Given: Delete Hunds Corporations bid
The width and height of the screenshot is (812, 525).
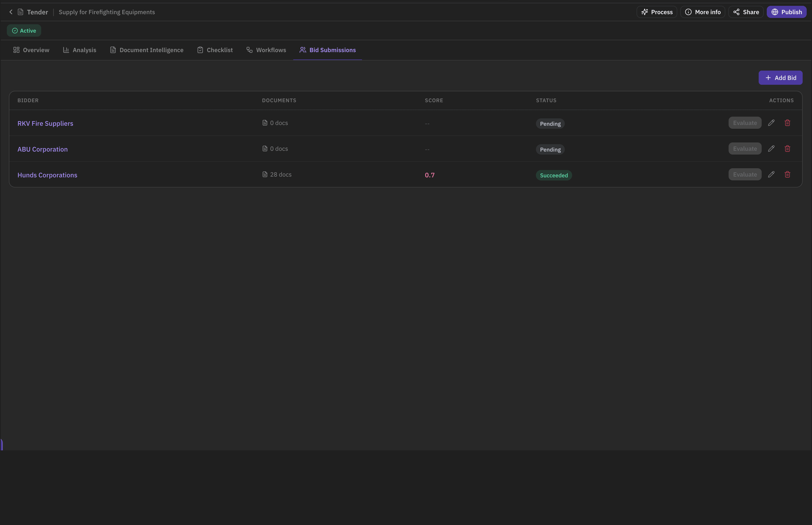Looking at the screenshot, I should tap(787, 175).
